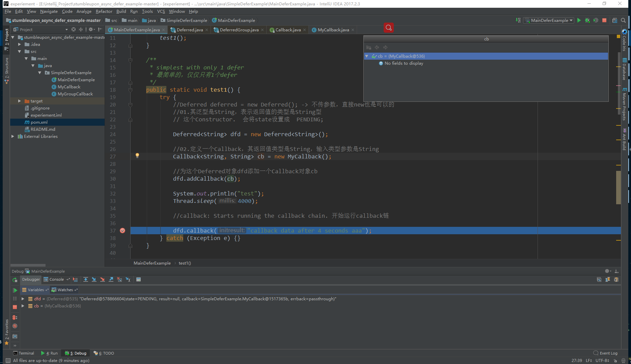
Task: Expand the cb variable in Variables
Action: click(23, 306)
